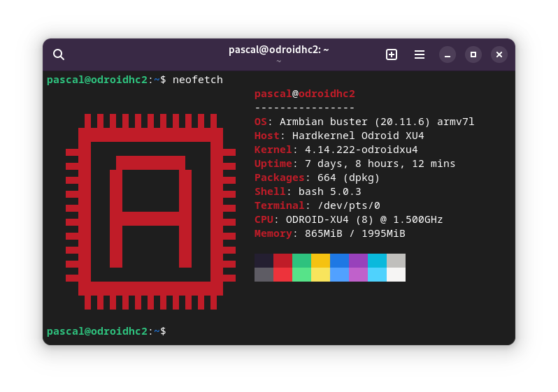Close the terminal window

[x=499, y=55]
